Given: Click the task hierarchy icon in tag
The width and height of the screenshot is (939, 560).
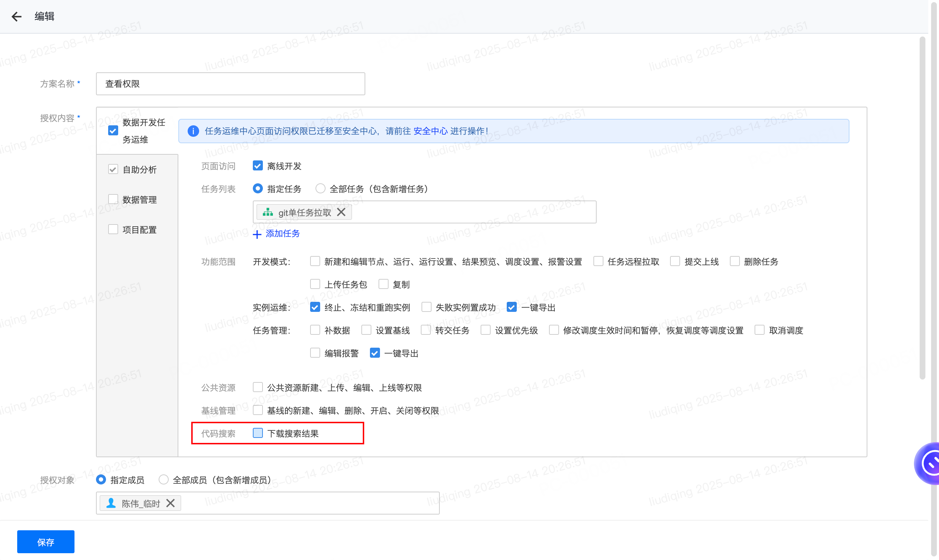Looking at the screenshot, I should tap(268, 212).
